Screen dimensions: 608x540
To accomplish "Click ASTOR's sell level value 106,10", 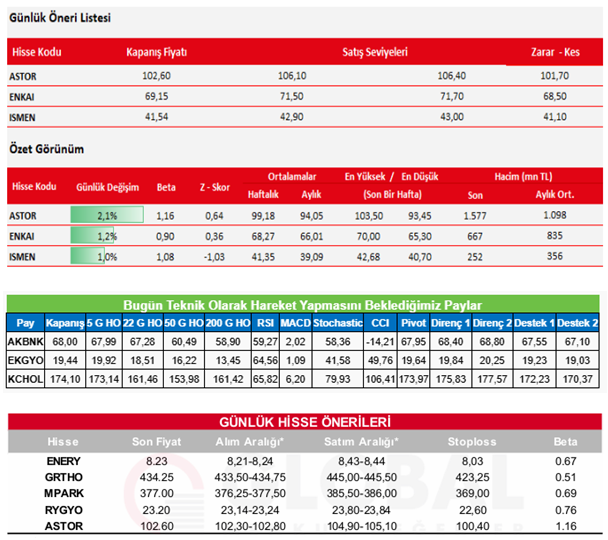I will click(x=292, y=76).
